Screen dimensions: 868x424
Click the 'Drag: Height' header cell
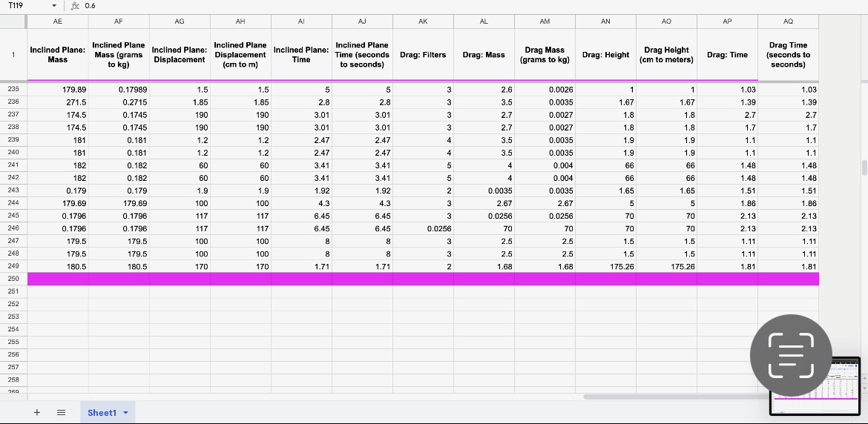(605, 55)
